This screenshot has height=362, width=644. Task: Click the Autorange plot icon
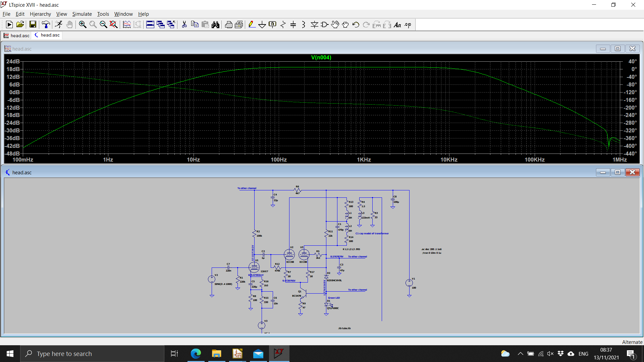pyautogui.click(x=137, y=24)
